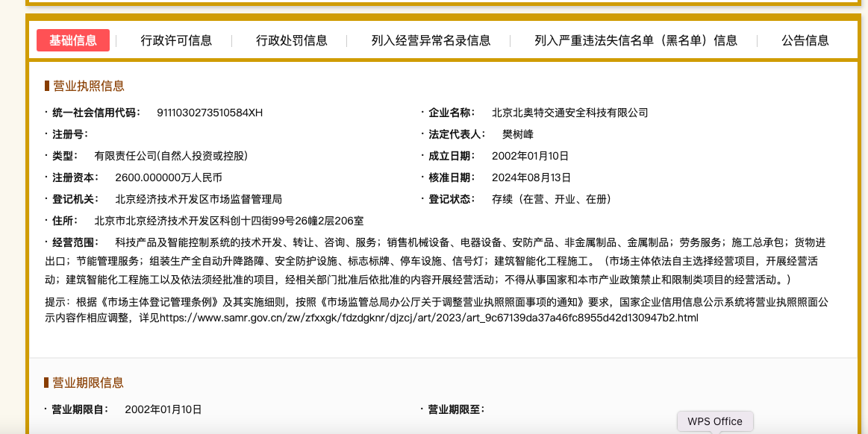Open 列入经营异常名录信息 tab
The width and height of the screenshot is (868, 434).
point(431,40)
